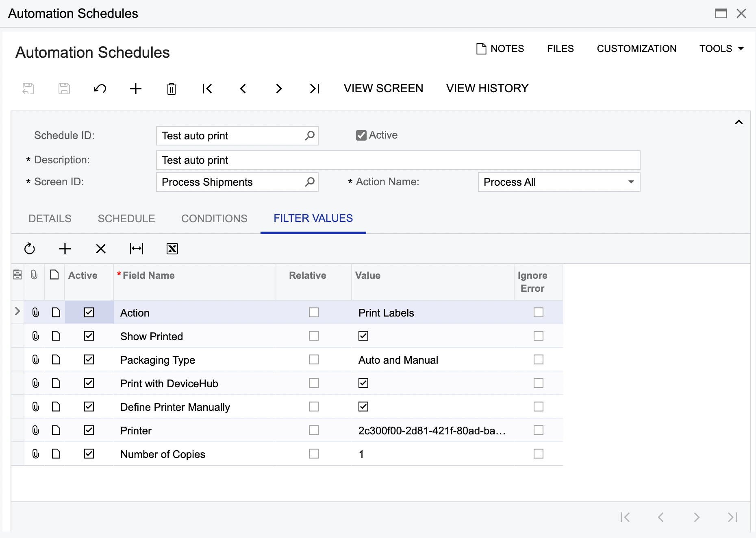Image resolution: width=756 pixels, height=538 pixels.
Task: Go to first schedule record
Action: click(207, 89)
